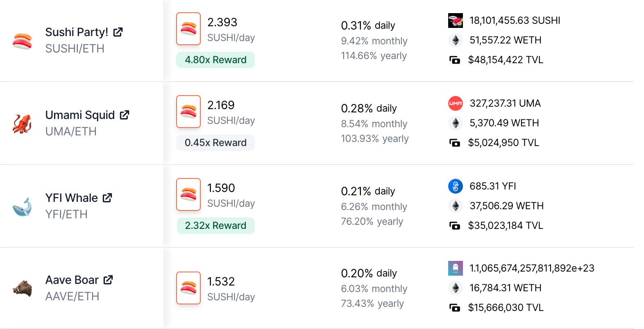The image size is (644, 329).
Task: Open the Sushi Party! external link icon
Action: tap(118, 32)
